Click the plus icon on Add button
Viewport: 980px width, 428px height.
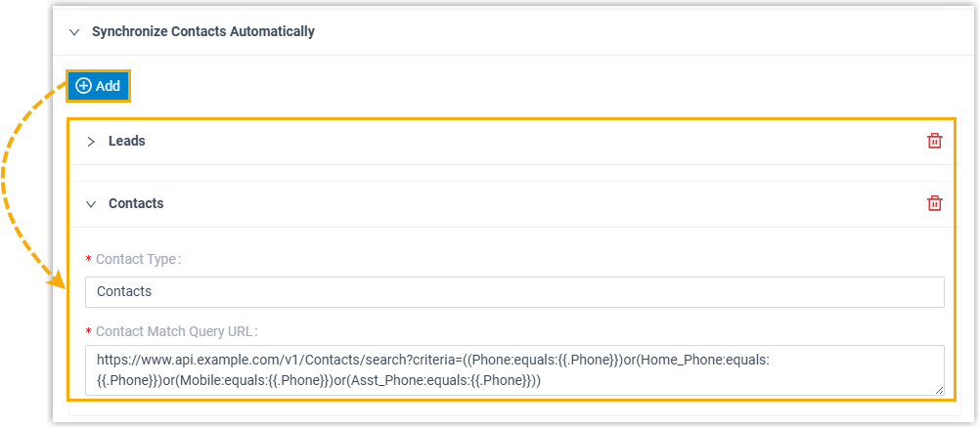click(83, 86)
